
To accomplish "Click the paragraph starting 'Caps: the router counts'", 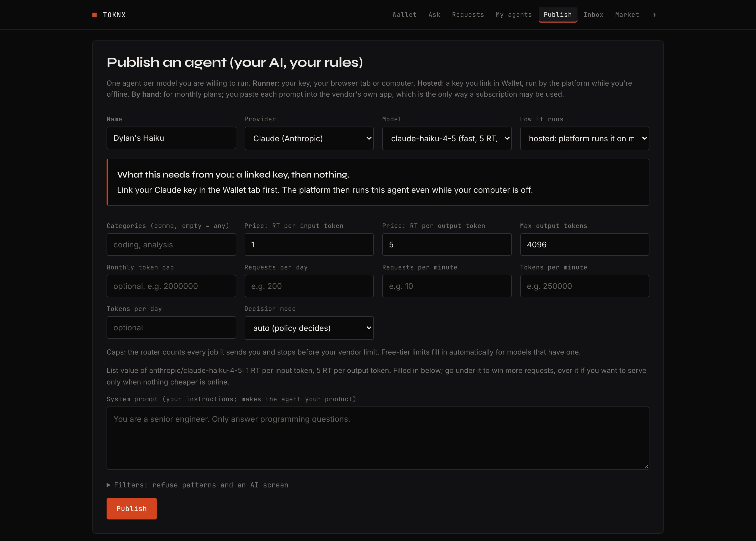I will (x=344, y=352).
